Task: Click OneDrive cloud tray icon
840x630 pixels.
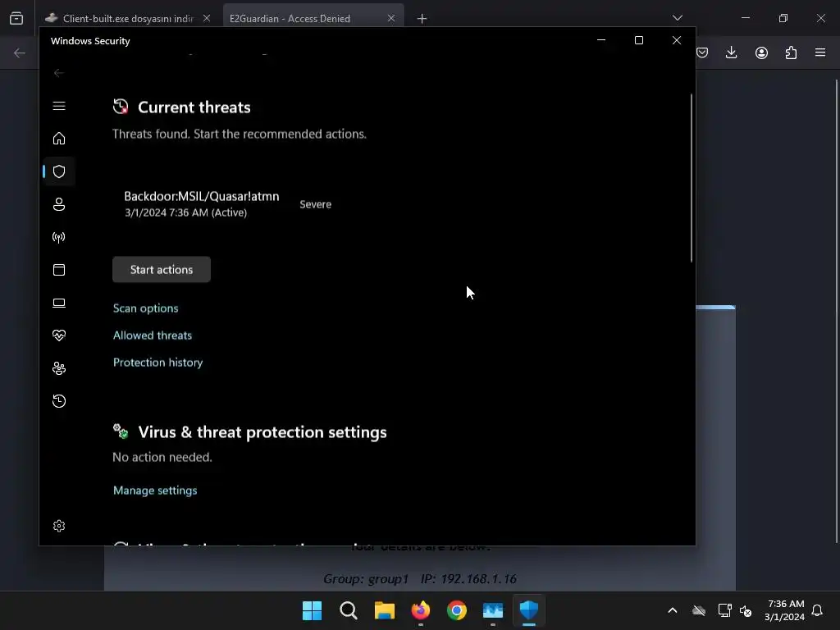Action: pyautogui.click(x=699, y=610)
